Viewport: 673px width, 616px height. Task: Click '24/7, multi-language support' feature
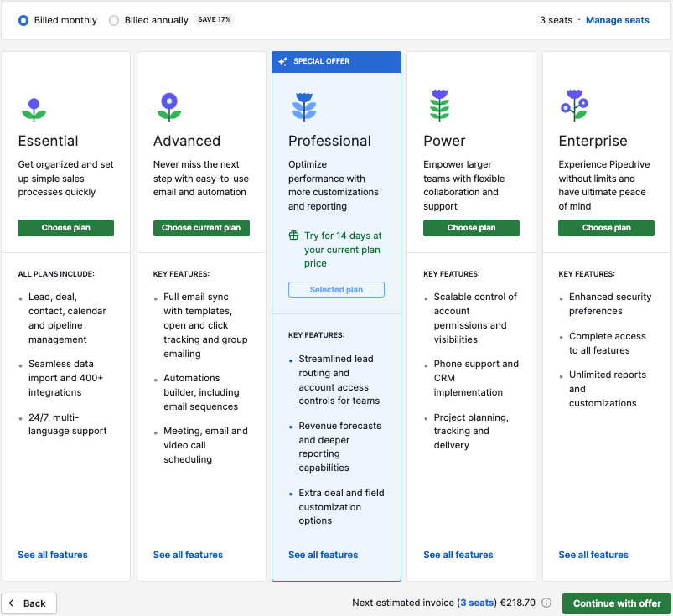click(67, 424)
